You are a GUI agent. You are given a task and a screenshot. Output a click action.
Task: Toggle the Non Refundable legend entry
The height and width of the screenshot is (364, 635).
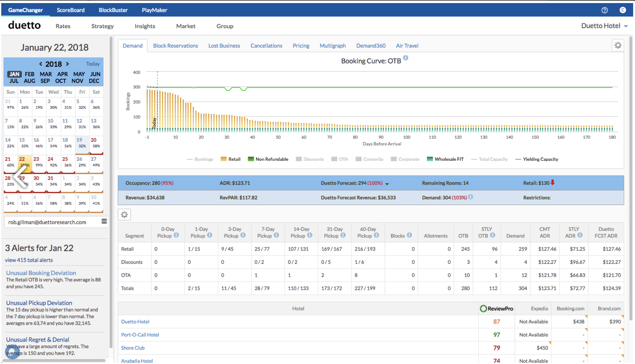272,159
